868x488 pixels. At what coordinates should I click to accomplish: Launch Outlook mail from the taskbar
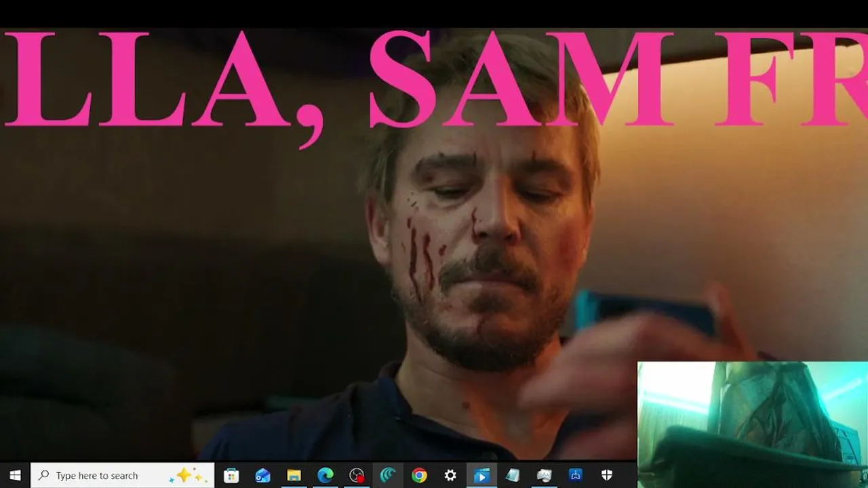click(262, 476)
